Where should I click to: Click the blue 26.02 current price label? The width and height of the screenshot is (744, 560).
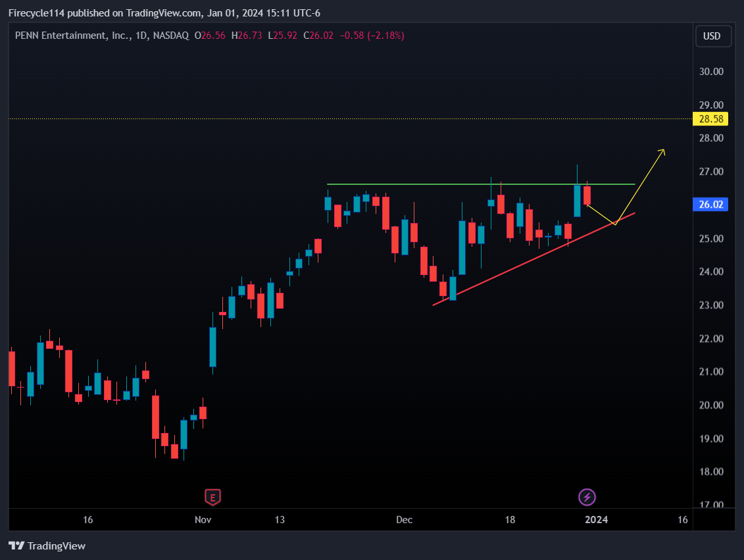pos(710,205)
